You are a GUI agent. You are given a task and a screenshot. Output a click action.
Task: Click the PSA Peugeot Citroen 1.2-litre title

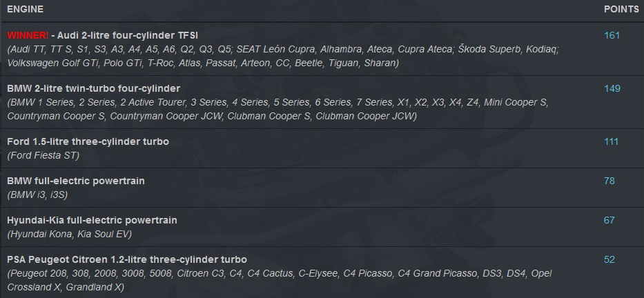click(127, 260)
